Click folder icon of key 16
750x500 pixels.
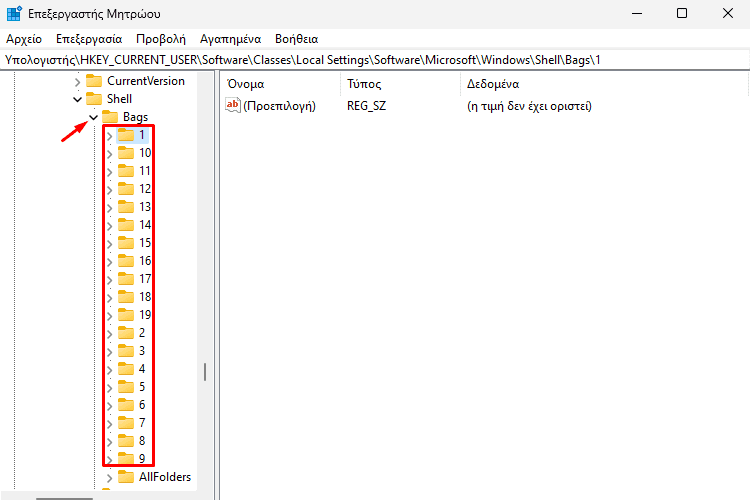coord(126,261)
